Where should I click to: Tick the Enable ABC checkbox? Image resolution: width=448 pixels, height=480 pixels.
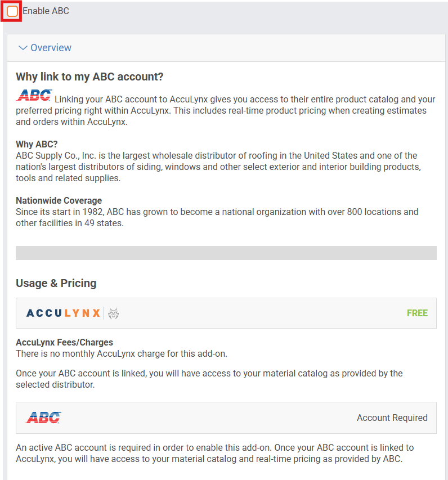pyautogui.click(x=12, y=11)
